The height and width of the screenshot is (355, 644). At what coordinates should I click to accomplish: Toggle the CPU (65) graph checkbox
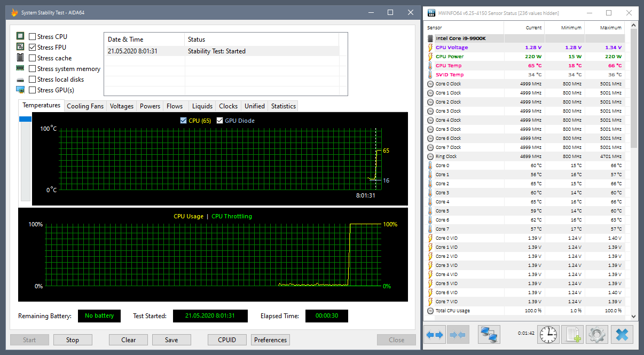184,121
